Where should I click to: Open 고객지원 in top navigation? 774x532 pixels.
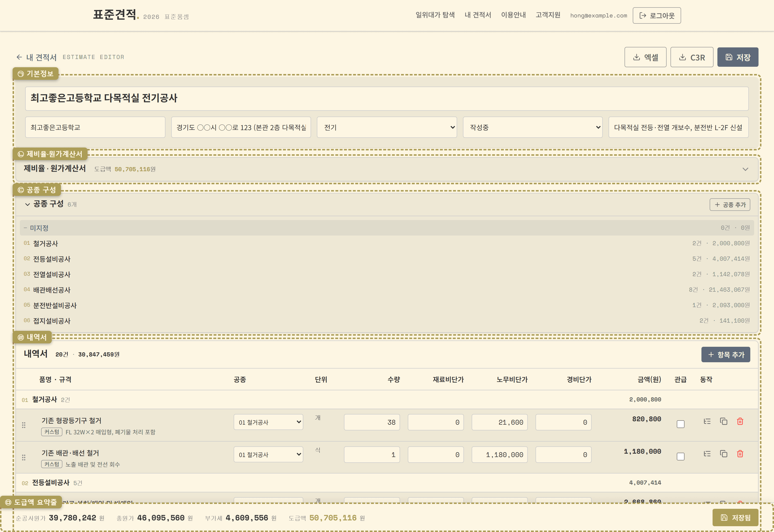pos(548,15)
